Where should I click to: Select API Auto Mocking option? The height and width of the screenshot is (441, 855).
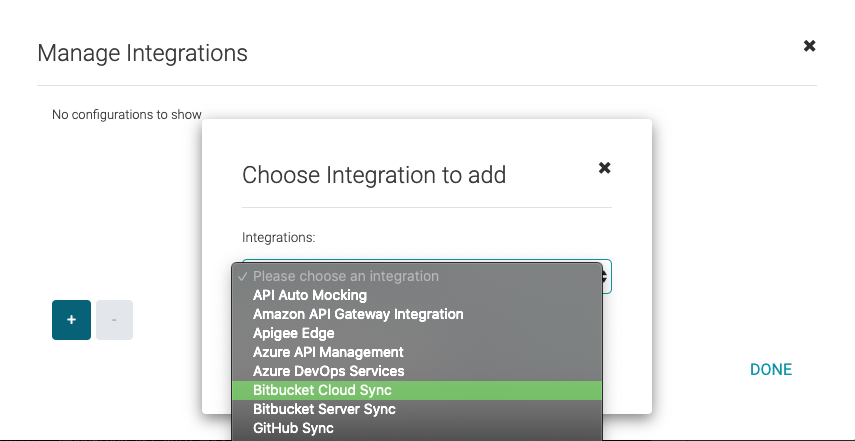pos(417,295)
